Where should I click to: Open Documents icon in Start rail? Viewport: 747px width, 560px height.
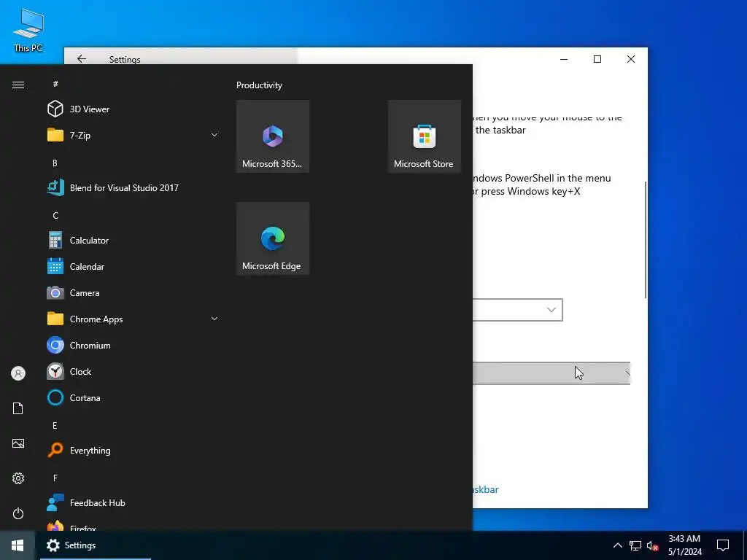coord(18,408)
